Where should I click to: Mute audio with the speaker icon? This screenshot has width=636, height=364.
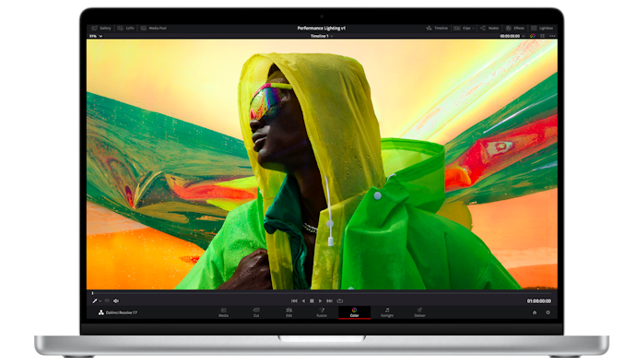tap(116, 301)
